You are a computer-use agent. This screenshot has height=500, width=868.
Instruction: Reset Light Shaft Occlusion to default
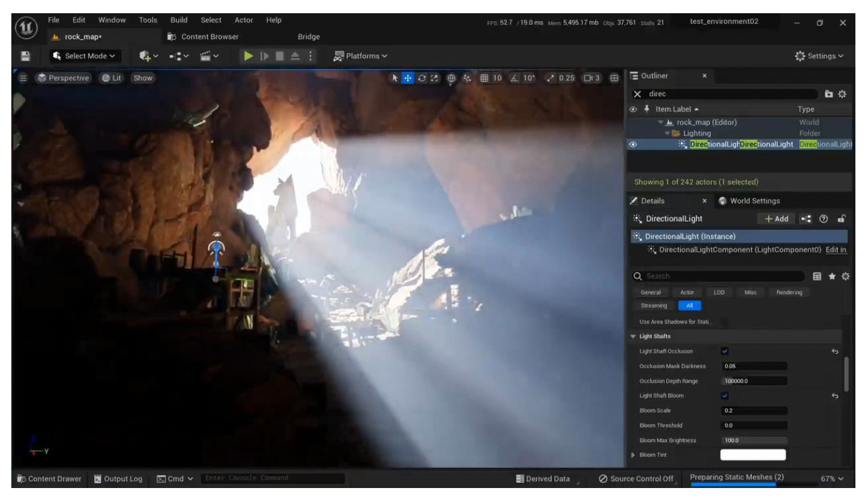tap(835, 351)
